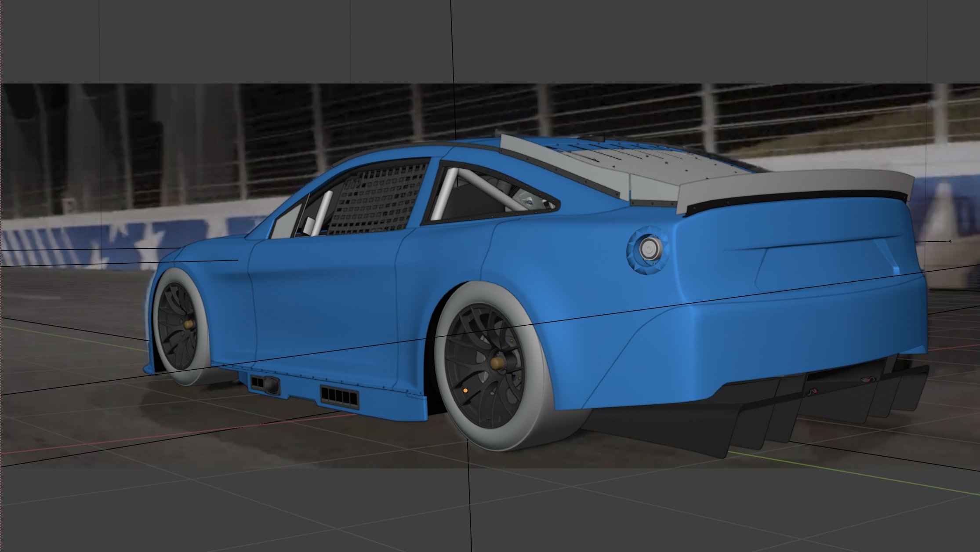Screen dimensions: 980x552
Task: Select the front wheel rim of the car
Action: 178,326
